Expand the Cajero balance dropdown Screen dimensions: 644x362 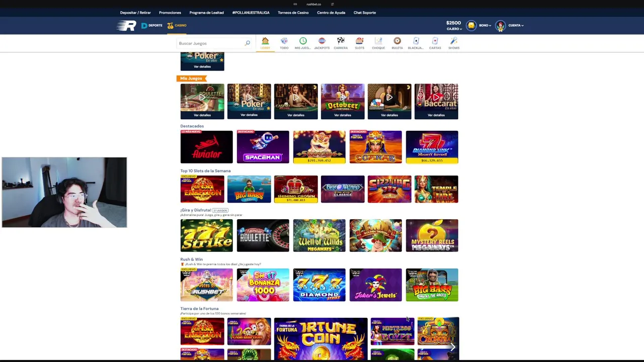(454, 29)
